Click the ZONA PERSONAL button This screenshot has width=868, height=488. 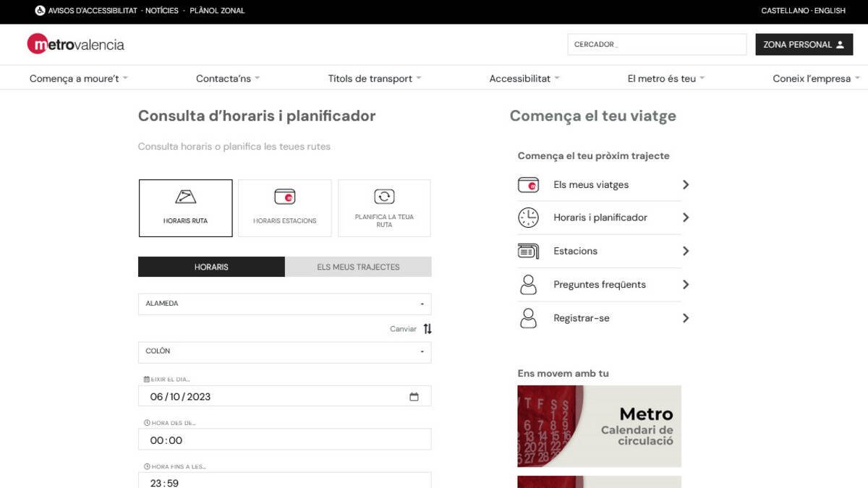[804, 45]
